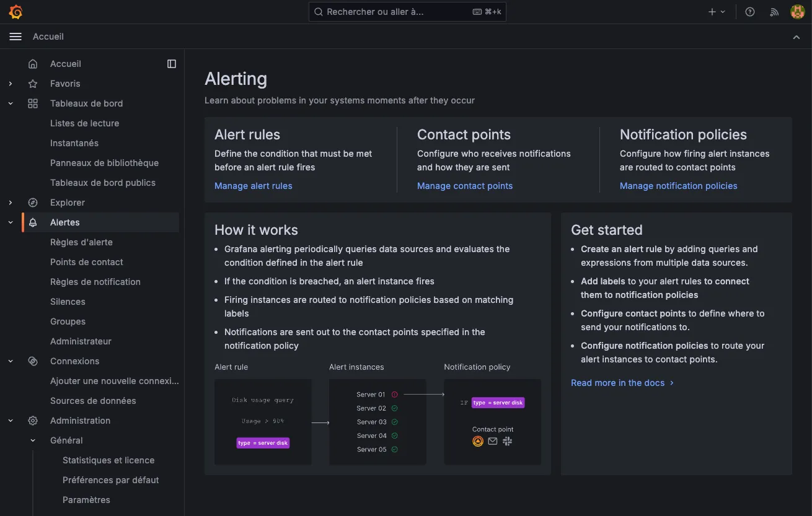
Task: Click the Connexions plug icon
Action: click(32, 361)
